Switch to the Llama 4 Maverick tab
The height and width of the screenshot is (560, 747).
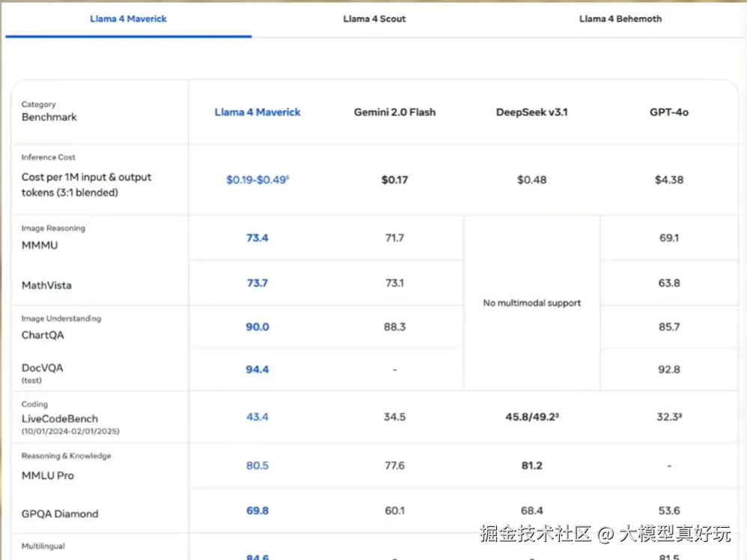(128, 19)
